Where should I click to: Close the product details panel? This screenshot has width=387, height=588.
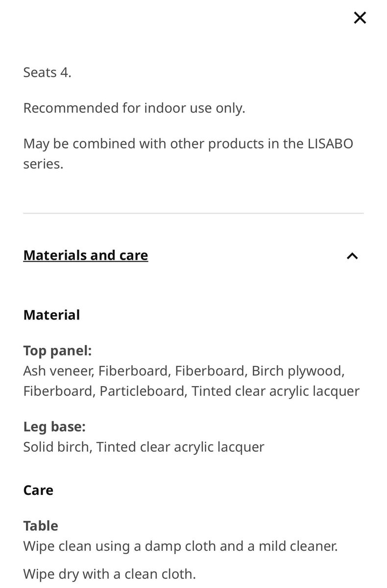[x=360, y=18]
